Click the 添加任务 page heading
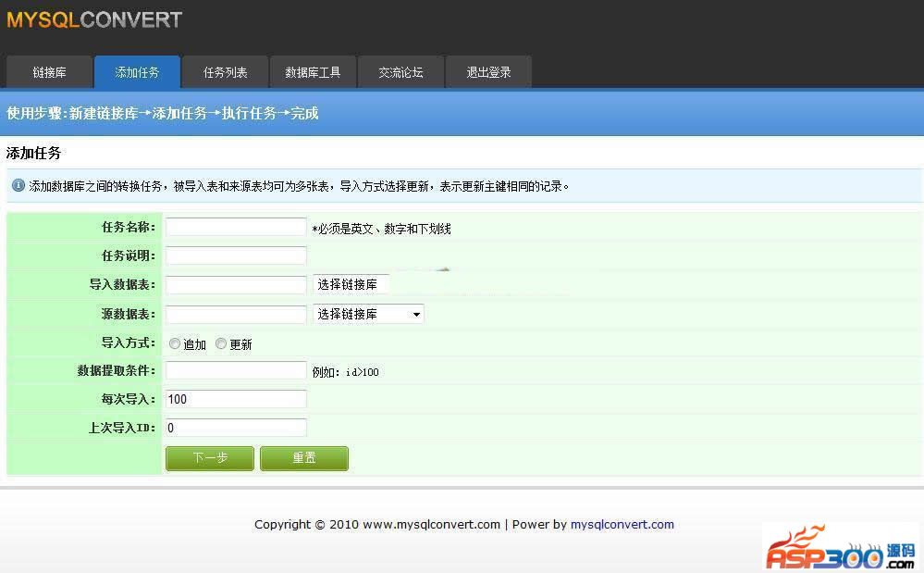 coord(33,154)
